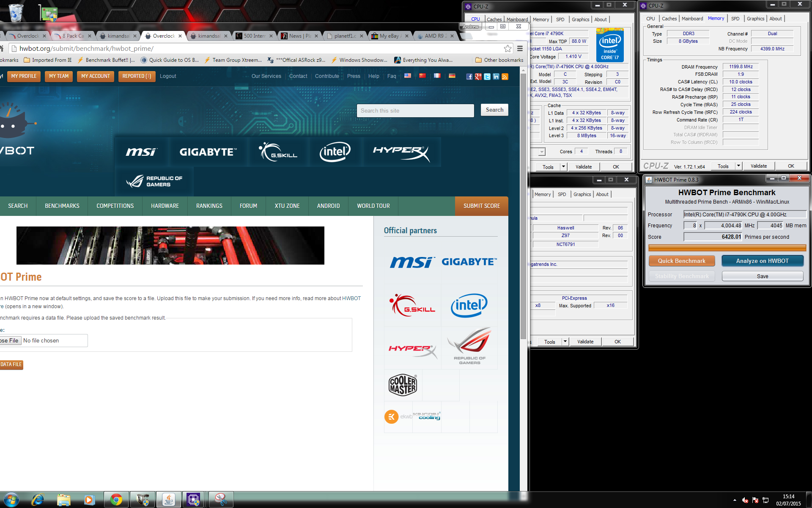Open the Twitter social icon
This screenshot has height=508, width=812.
click(487, 77)
